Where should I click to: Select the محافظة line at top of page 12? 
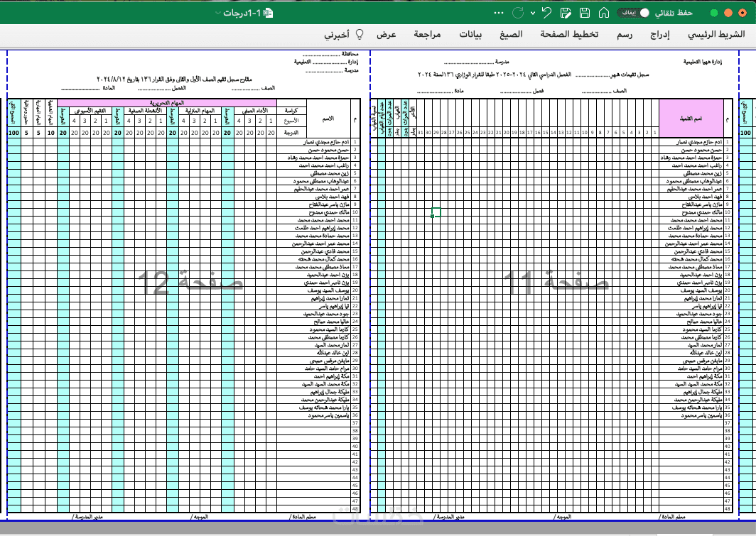(x=331, y=54)
